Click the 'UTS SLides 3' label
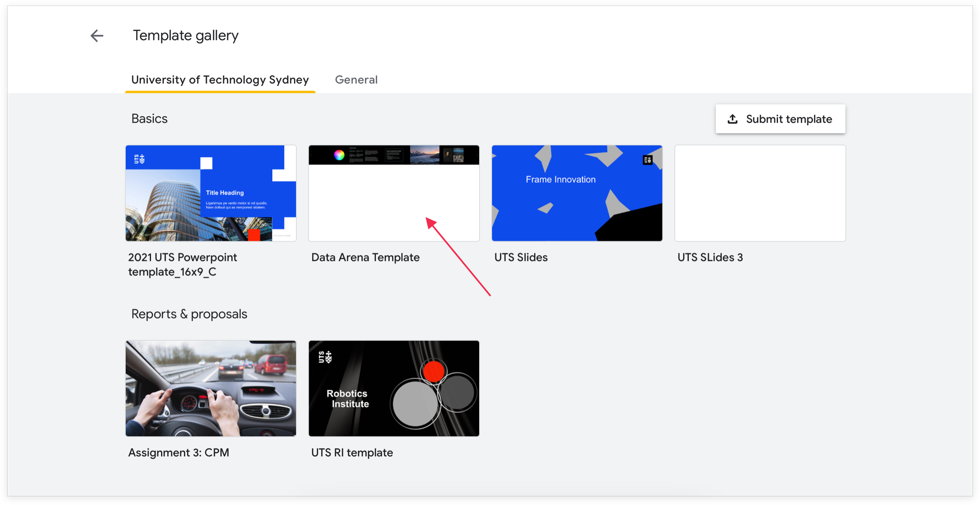The width and height of the screenshot is (980, 505). click(710, 257)
